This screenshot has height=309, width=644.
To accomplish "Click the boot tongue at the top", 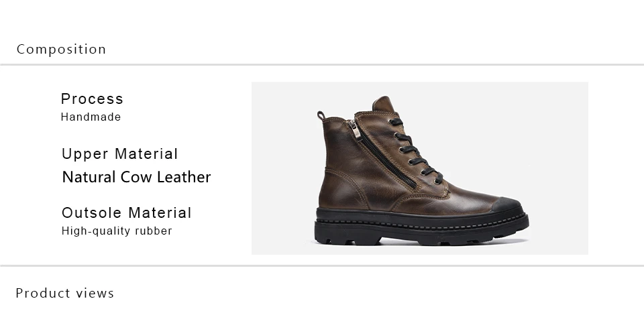I will tap(384, 103).
